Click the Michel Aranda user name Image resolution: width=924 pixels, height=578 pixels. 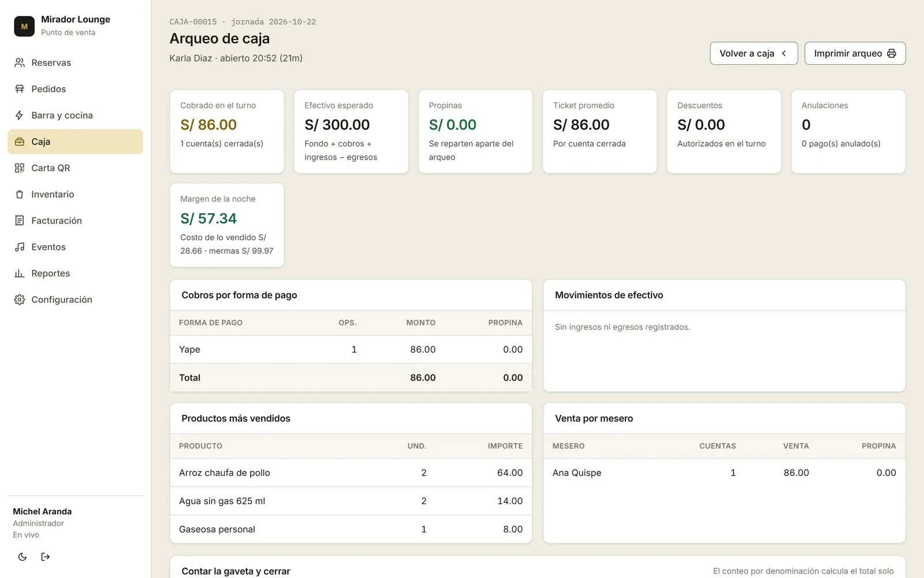42,512
